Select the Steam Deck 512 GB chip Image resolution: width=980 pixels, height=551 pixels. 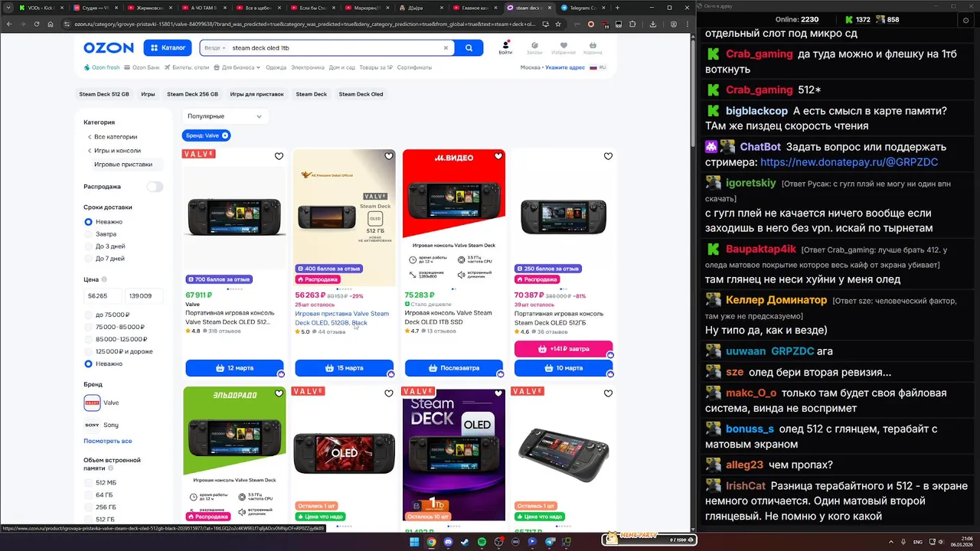click(104, 94)
